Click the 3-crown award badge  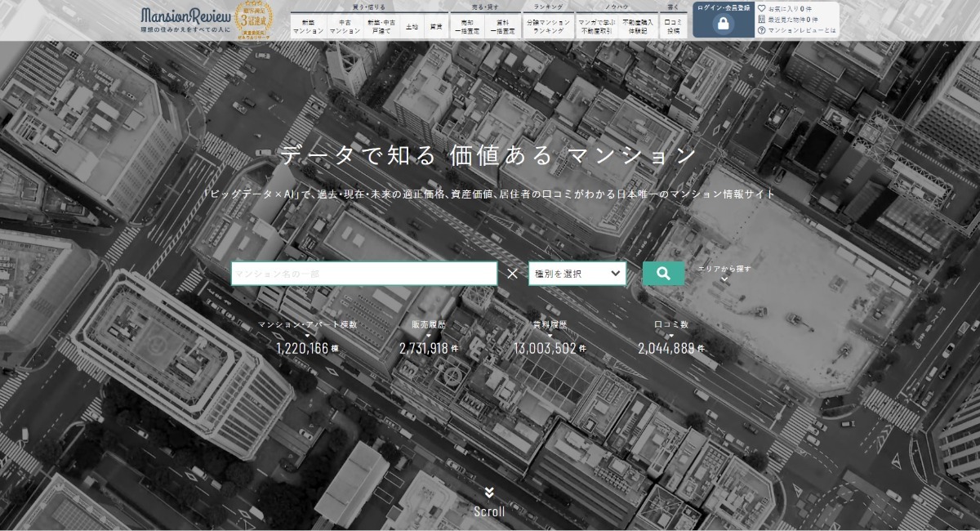pyautogui.click(x=254, y=20)
